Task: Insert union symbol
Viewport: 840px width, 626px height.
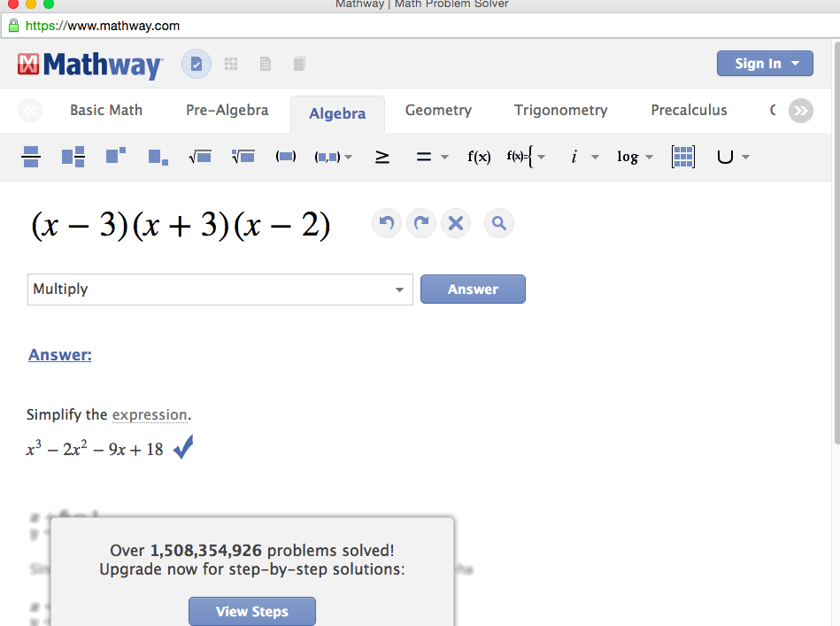Action: click(x=725, y=157)
